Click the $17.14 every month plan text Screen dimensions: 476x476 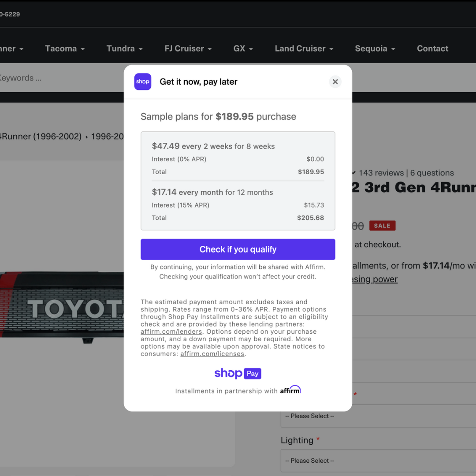pos(212,192)
